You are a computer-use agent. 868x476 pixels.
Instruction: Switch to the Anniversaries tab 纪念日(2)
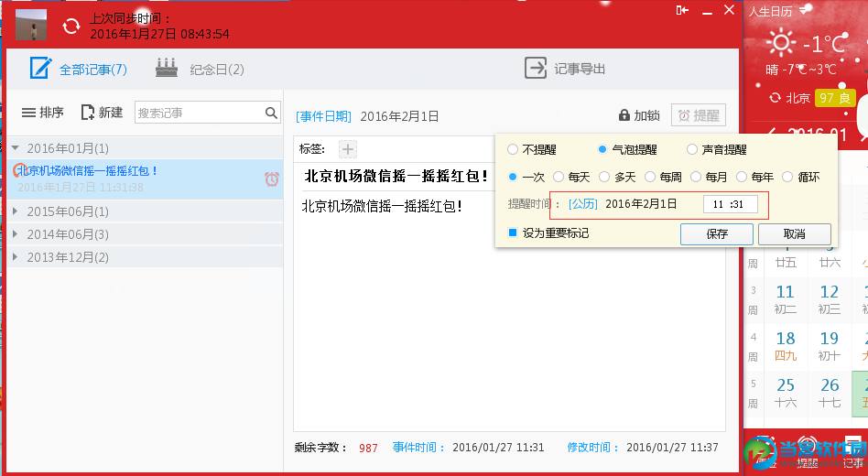(x=200, y=69)
